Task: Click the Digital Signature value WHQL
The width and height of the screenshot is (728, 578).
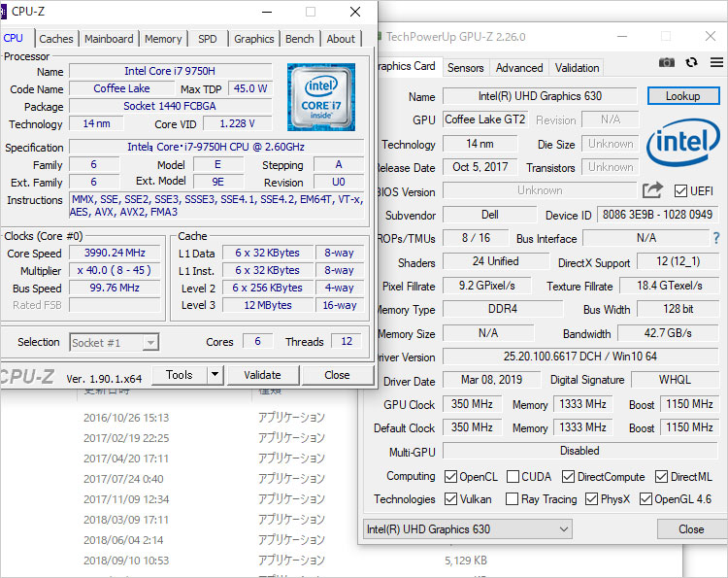Action: [x=675, y=380]
